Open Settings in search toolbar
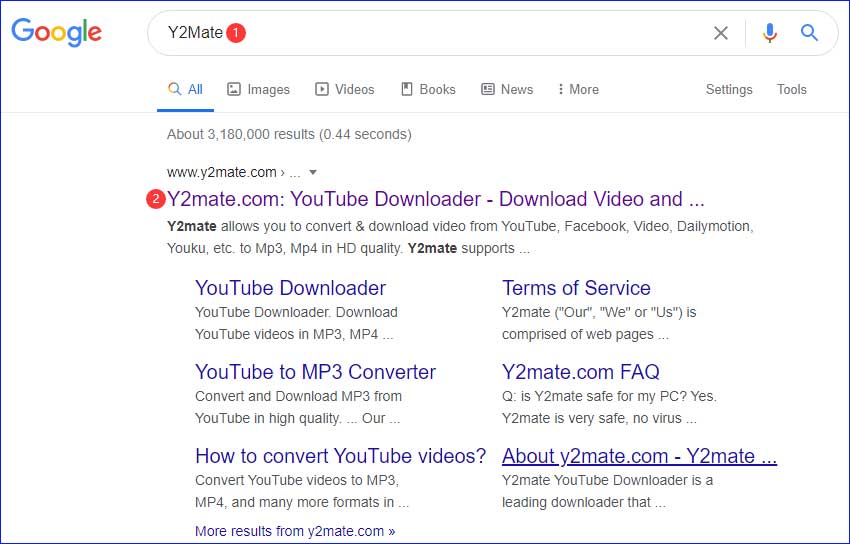Image resolution: width=850 pixels, height=544 pixels. (x=729, y=89)
